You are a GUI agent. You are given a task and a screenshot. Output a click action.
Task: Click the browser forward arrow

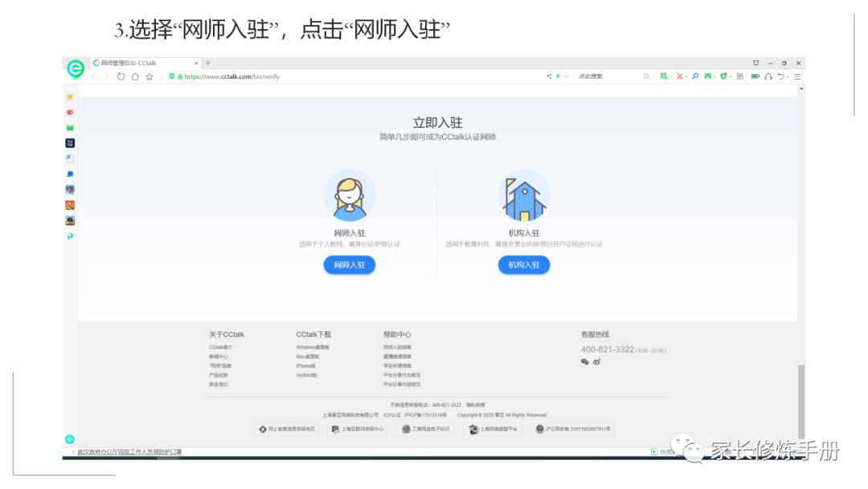pos(106,76)
